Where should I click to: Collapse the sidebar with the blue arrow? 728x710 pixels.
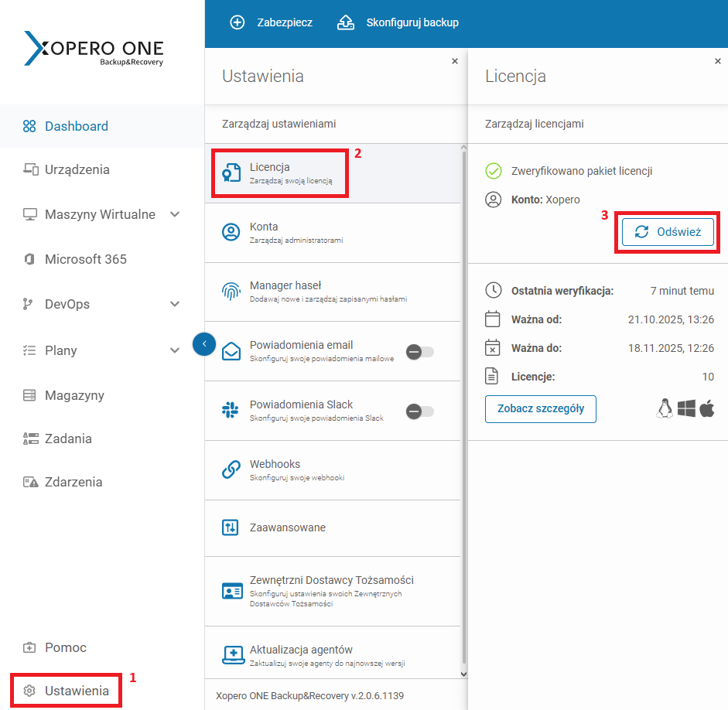(203, 343)
